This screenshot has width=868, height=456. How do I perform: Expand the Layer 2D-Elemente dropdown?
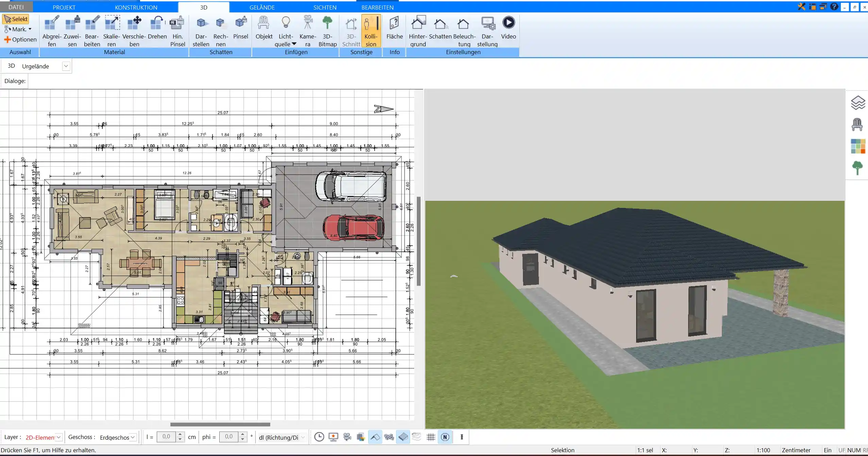[58, 437]
